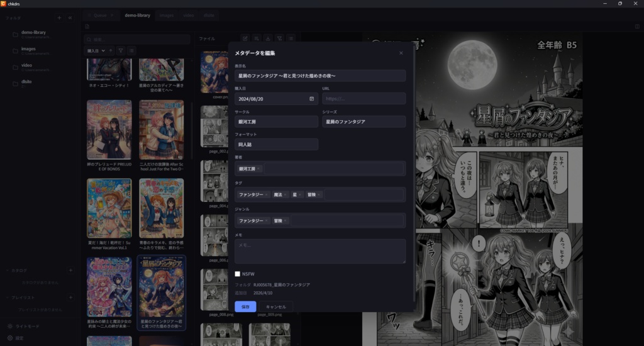This screenshot has height=346, width=644.
Task: Remove the 冒険 chip from タグ
Action: click(319, 195)
